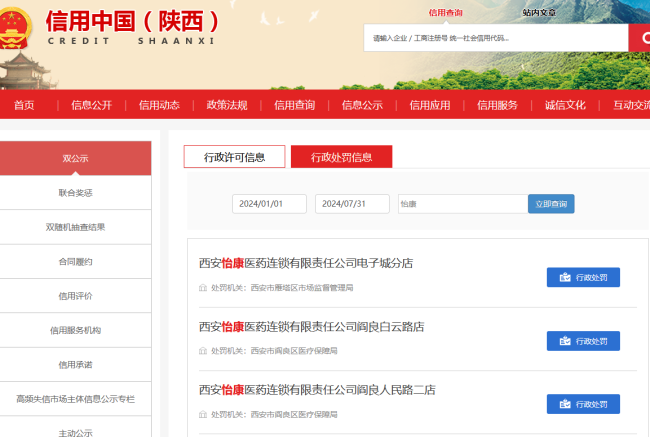Open the 阎良白云路店 result title
Screen dimensions: 650x437
pos(312,327)
